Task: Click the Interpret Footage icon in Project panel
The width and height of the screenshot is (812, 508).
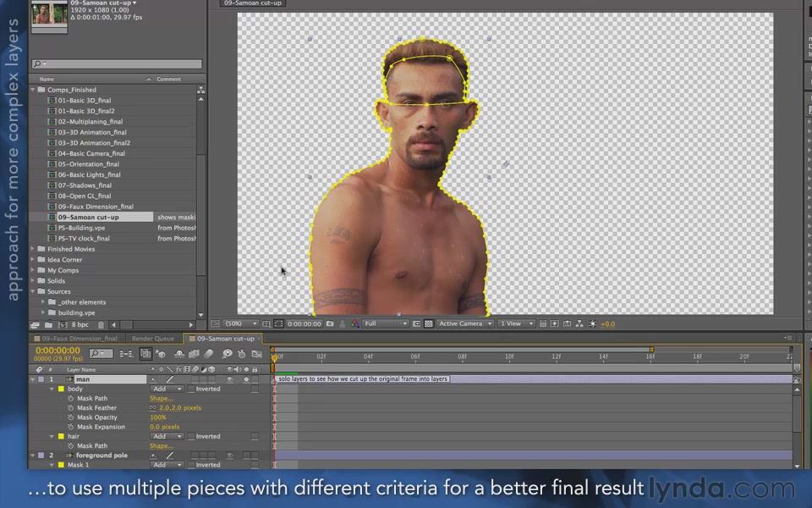Action: coord(36,325)
